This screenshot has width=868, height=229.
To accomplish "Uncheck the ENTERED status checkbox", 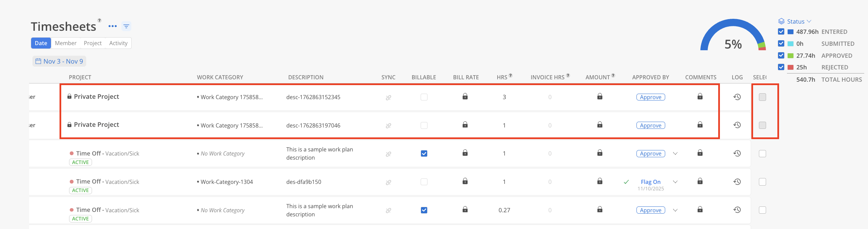I will tap(781, 32).
